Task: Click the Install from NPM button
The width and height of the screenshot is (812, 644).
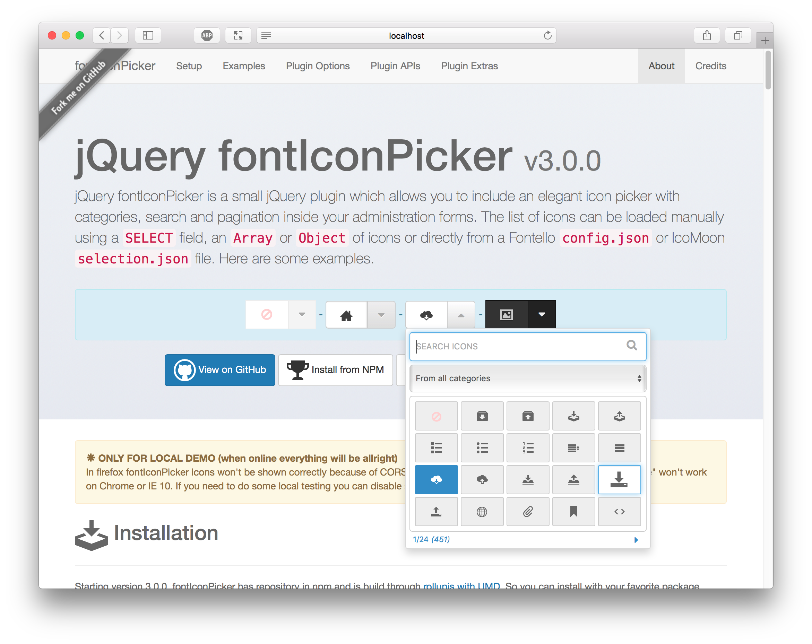Action: [x=335, y=370]
